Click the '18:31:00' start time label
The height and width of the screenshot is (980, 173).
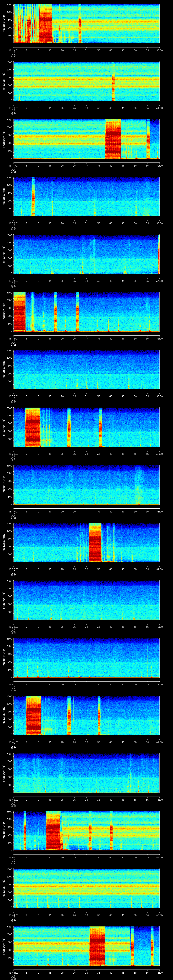click(x=13, y=166)
